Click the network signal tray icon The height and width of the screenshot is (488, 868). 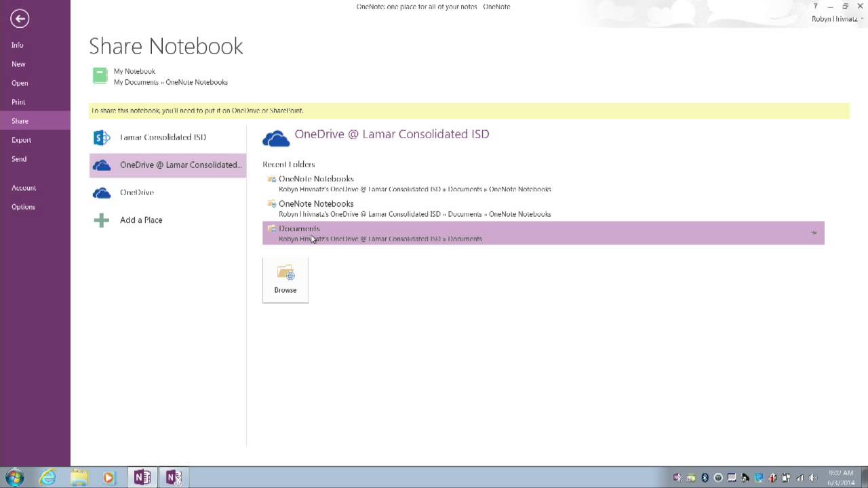pos(800,478)
